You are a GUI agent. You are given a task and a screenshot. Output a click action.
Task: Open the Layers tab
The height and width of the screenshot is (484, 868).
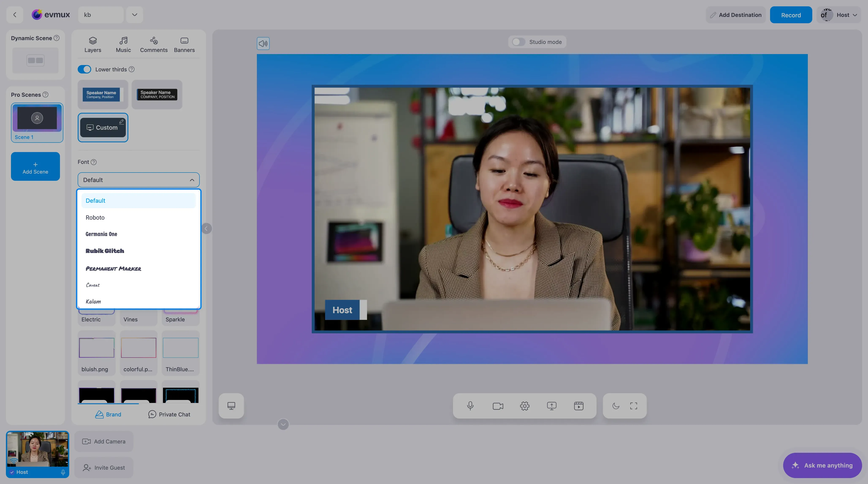93,45
